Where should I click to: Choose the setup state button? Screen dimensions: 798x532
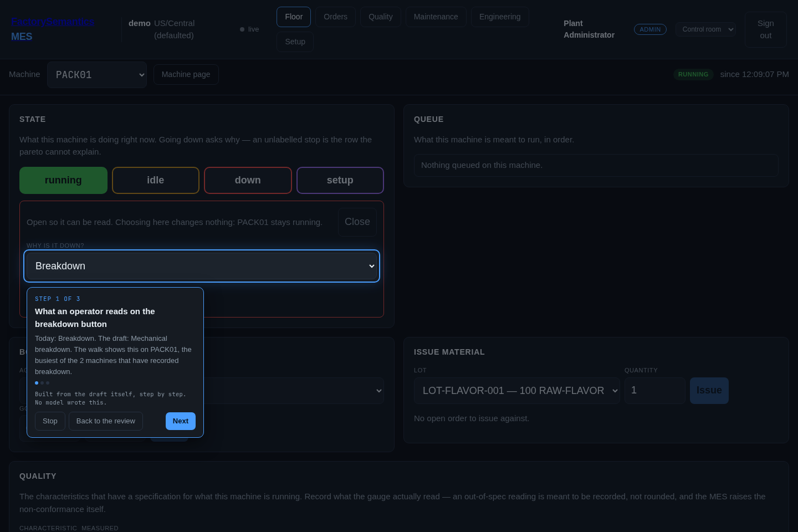(x=340, y=181)
